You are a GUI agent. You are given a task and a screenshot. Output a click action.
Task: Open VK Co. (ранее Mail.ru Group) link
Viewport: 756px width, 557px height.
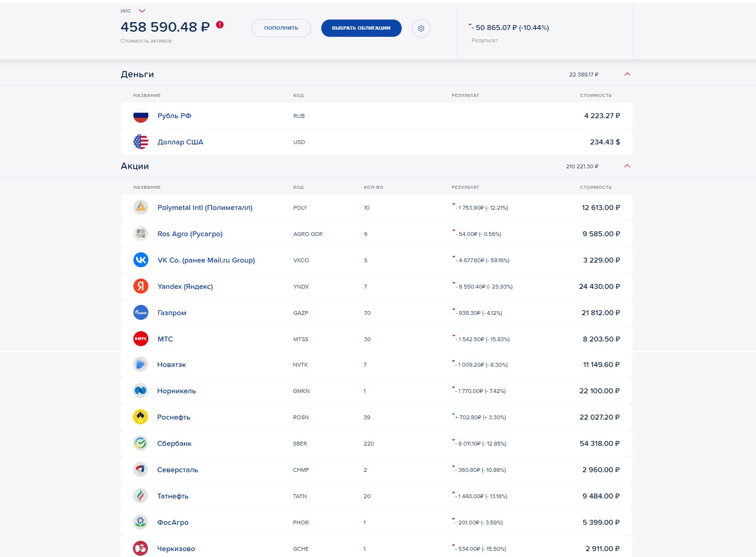click(x=206, y=260)
